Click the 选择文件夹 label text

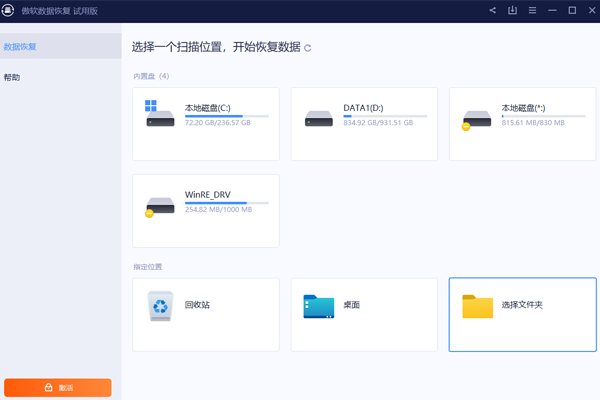[522, 304]
